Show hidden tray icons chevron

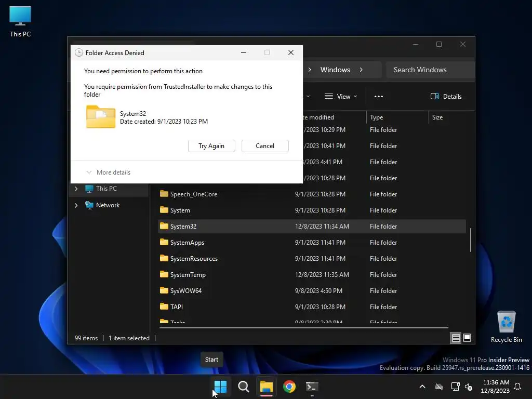point(422,387)
